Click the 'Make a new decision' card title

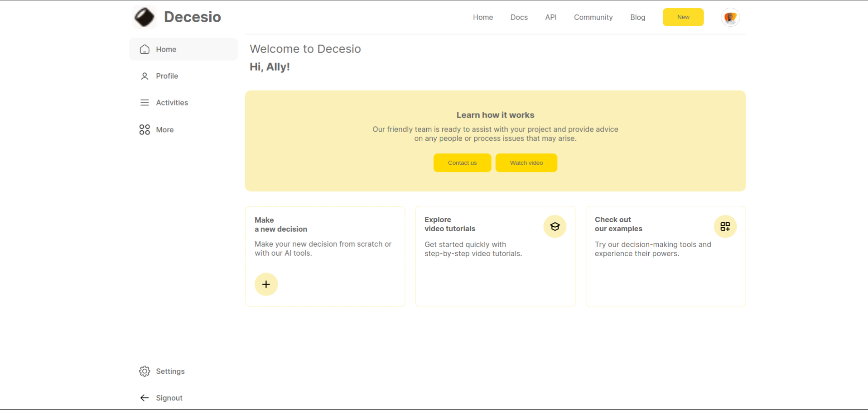click(281, 224)
